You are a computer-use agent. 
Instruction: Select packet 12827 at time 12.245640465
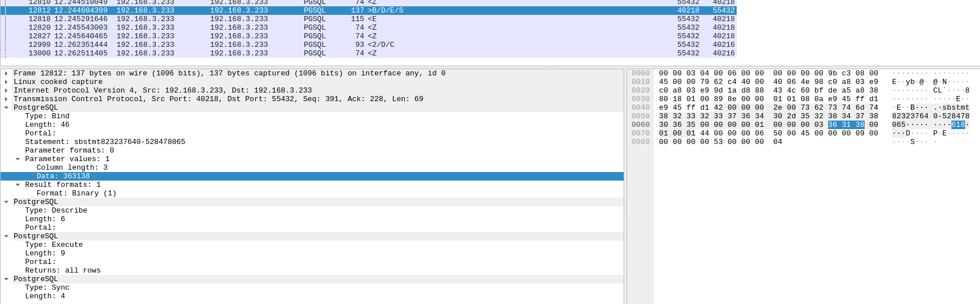point(368,36)
